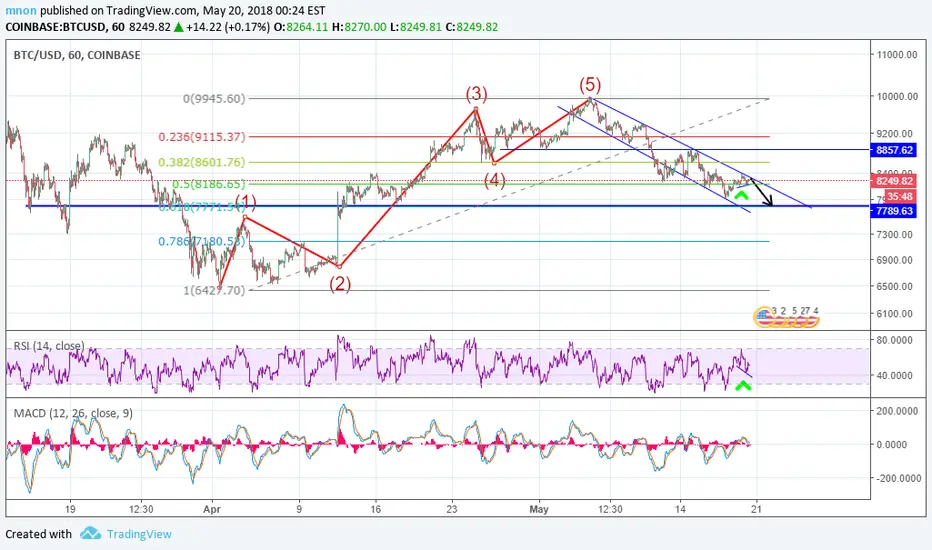
Task: Click the TradingView cloud logo icon
Action: point(90,533)
